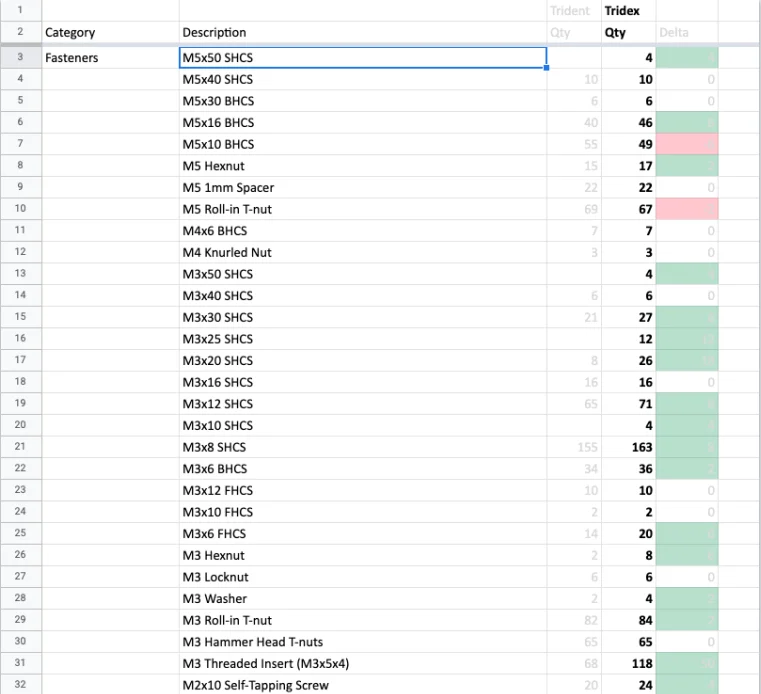Click the fill handle on the selected cell

pyautogui.click(x=547, y=68)
